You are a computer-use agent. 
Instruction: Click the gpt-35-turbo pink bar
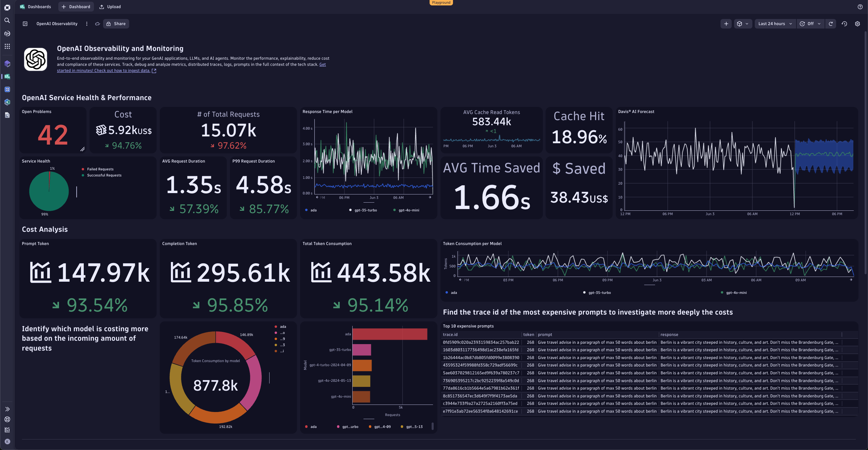(x=362, y=350)
